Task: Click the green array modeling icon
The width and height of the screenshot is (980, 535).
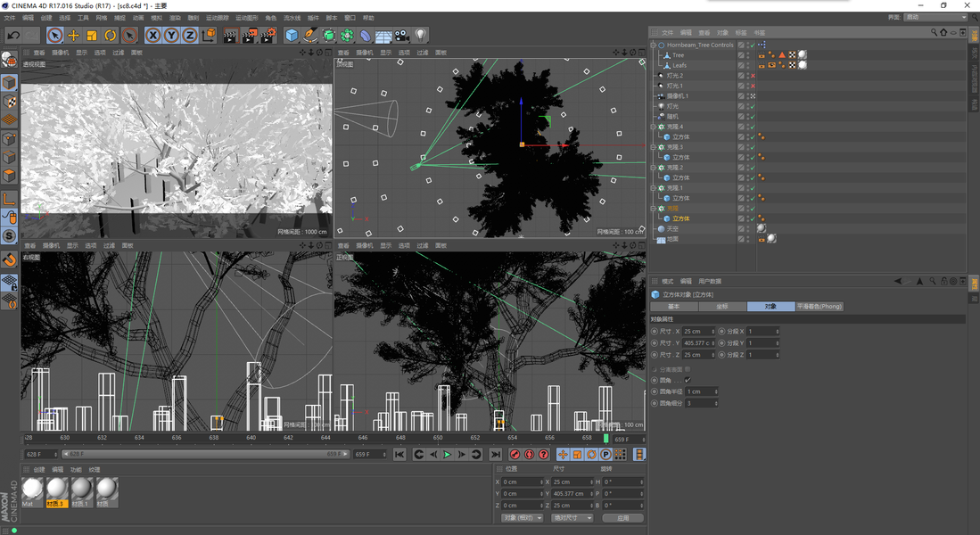Action: click(x=347, y=36)
